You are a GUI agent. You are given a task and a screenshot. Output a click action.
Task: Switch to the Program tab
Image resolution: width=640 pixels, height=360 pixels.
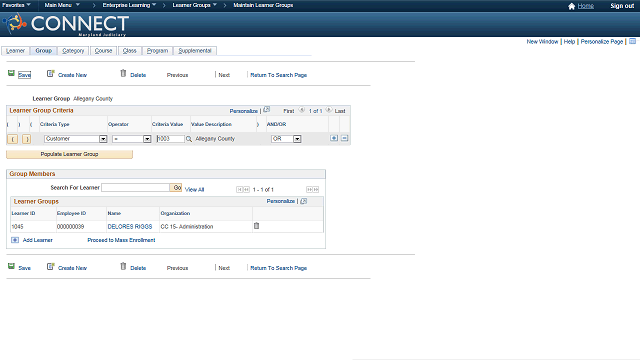pos(157,51)
